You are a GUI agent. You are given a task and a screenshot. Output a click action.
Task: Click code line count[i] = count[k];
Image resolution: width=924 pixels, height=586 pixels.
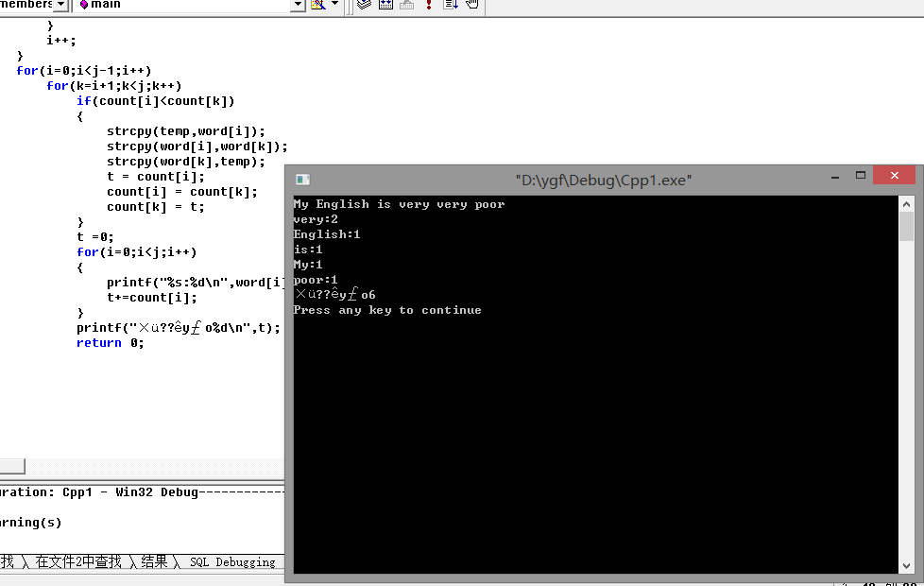click(182, 192)
